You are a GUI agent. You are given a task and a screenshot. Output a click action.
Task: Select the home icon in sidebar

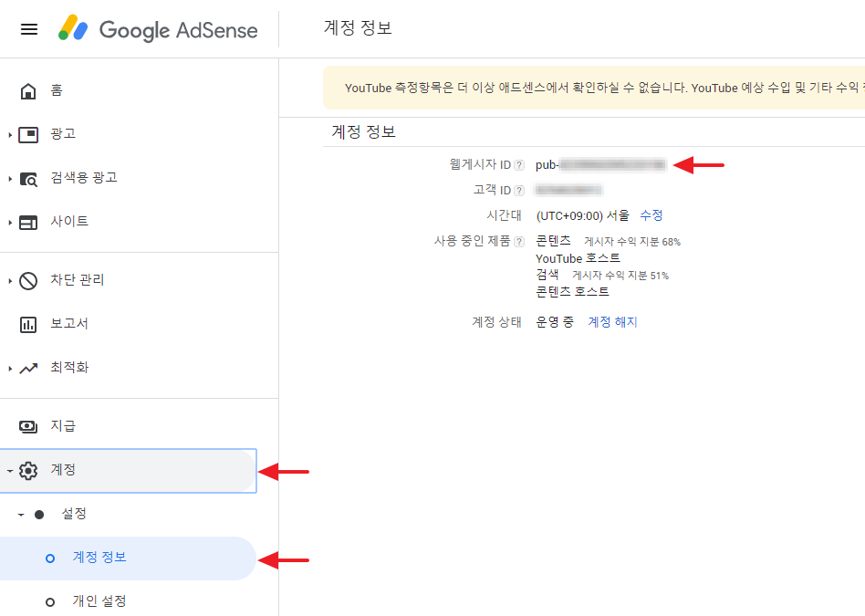28,91
